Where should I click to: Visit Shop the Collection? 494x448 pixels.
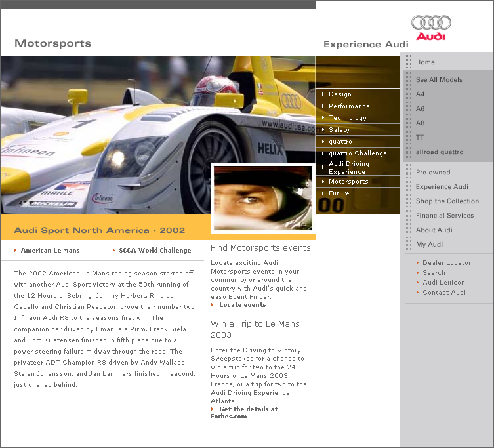(447, 201)
